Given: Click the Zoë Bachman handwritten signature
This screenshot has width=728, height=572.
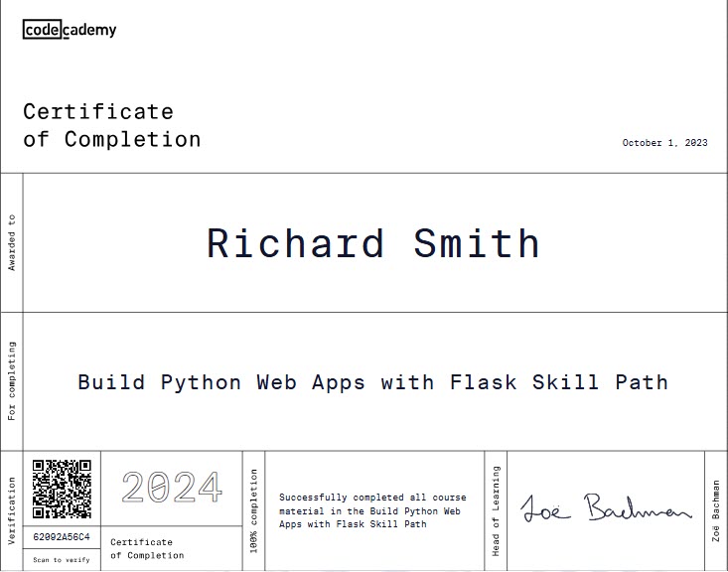Looking at the screenshot, I should [606, 507].
